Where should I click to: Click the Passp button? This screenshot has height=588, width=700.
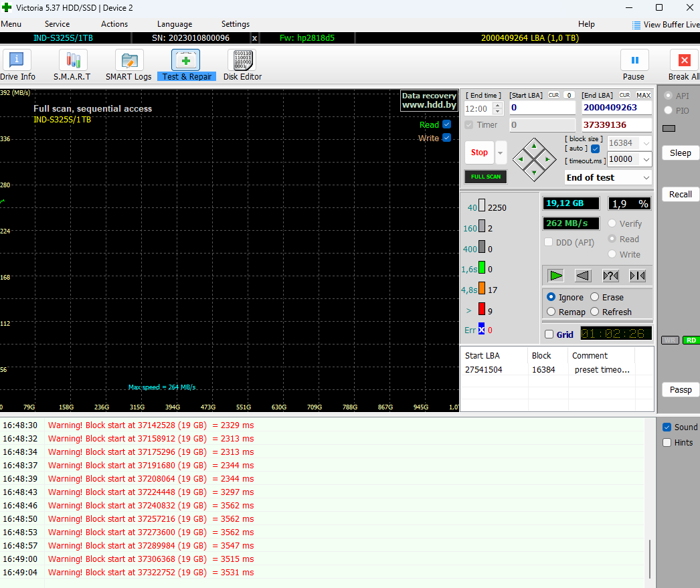coord(681,390)
